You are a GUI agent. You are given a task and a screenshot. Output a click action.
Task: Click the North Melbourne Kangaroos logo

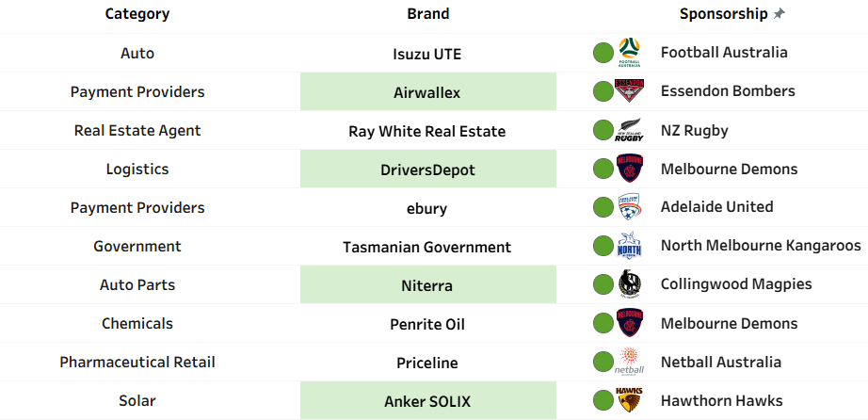[630, 246]
